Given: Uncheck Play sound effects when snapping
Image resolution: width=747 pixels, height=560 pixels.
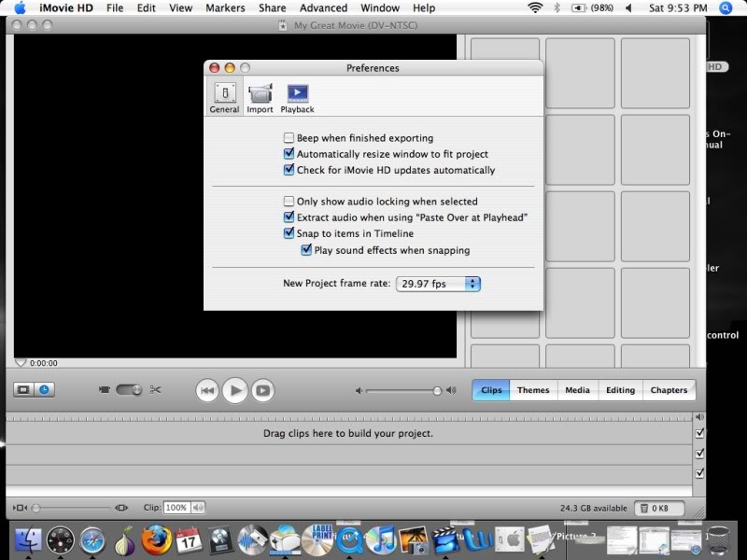Looking at the screenshot, I should click(306, 250).
